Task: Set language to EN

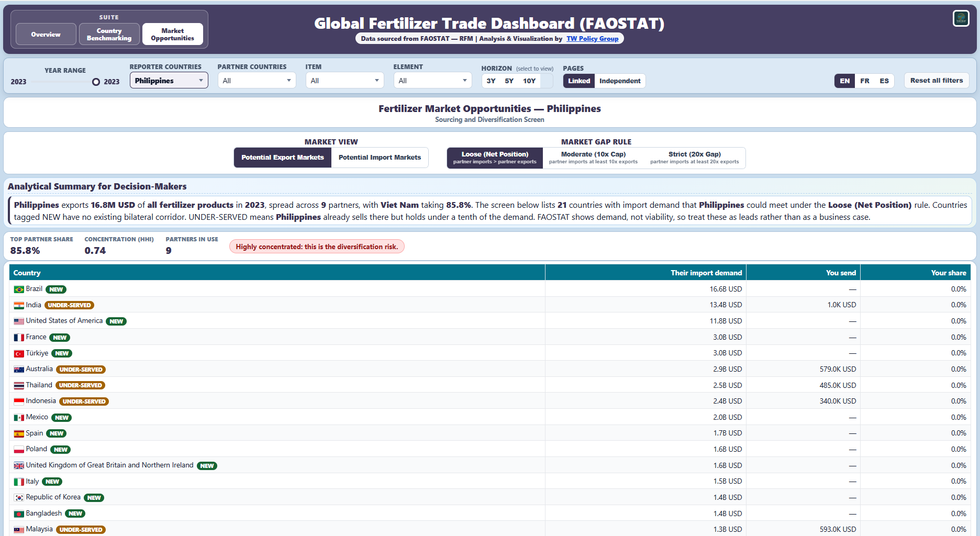Action: pyautogui.click(x=845, y=81)
